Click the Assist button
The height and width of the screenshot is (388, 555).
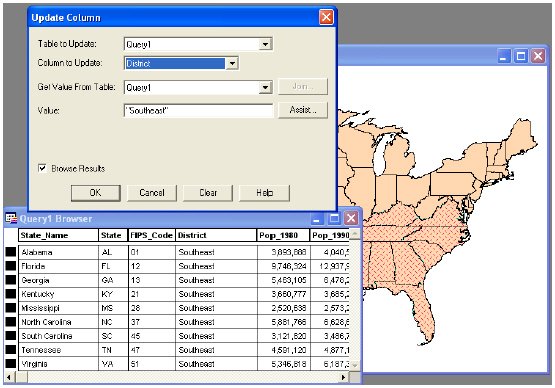pos(303,110)
